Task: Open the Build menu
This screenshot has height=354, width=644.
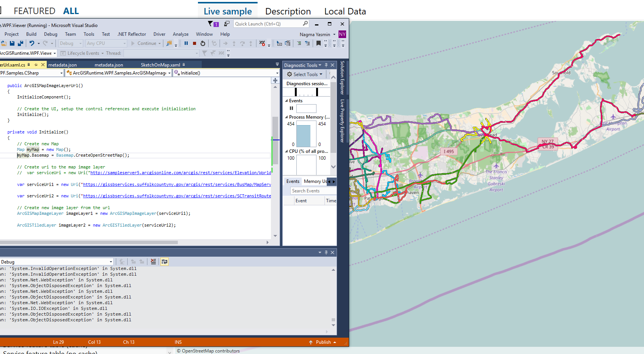Action: [31, 34]
